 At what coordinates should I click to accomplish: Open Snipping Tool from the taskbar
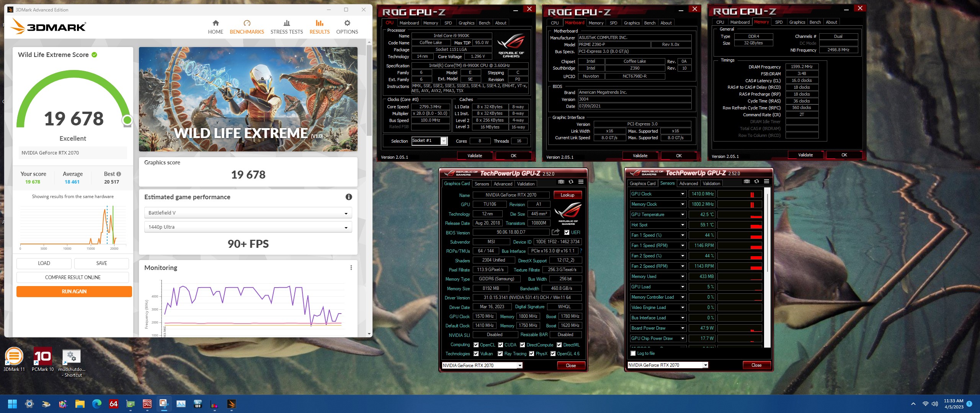pos(164,404)
